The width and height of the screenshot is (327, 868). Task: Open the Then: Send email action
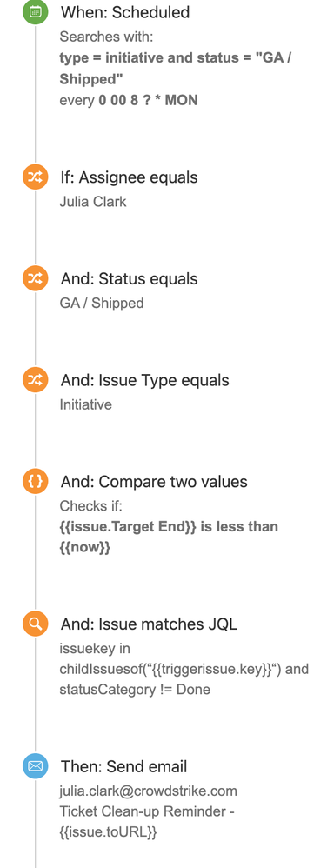point(124,767)
